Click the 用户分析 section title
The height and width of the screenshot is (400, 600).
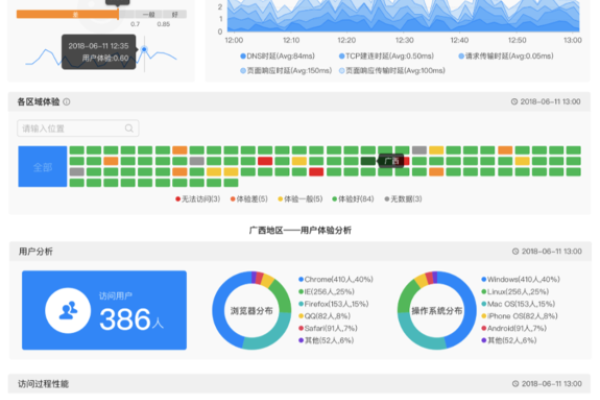(x=36, y=251)
